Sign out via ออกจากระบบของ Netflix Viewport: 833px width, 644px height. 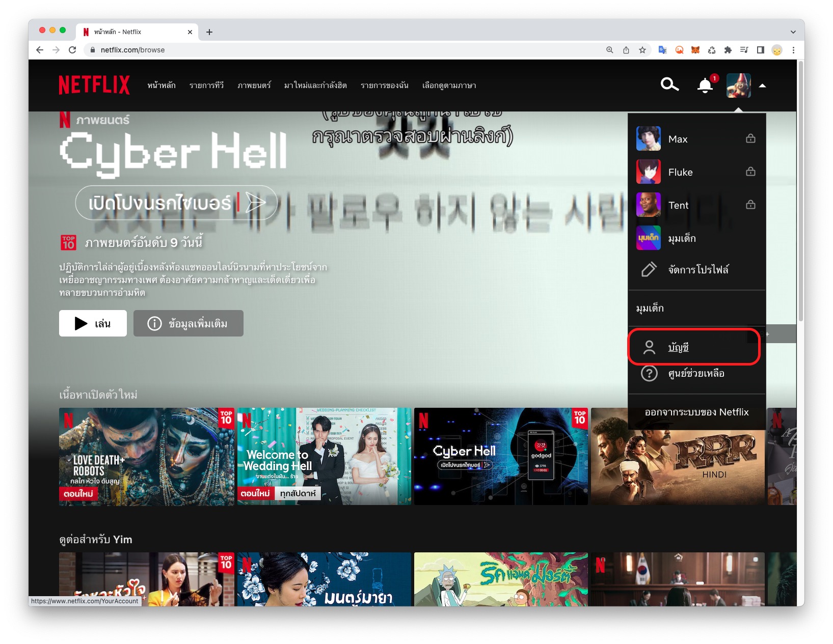696,412
